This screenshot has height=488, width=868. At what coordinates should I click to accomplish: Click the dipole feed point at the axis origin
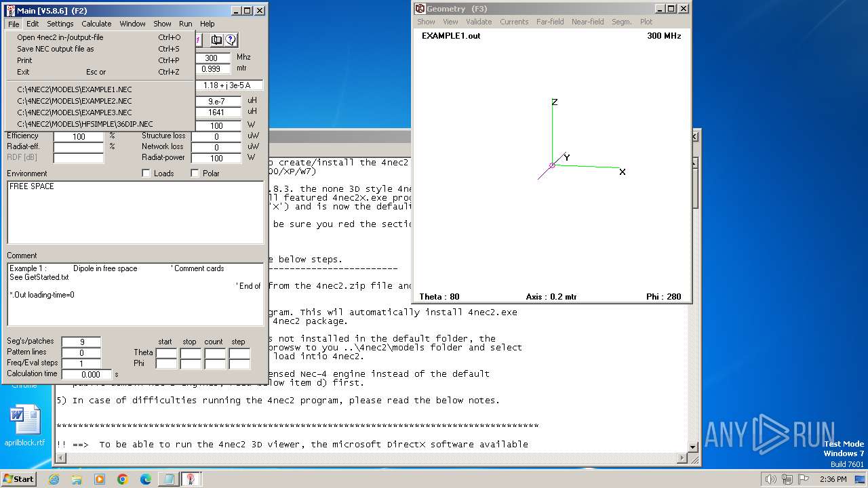pyautogui.click(x=552, y=165)
